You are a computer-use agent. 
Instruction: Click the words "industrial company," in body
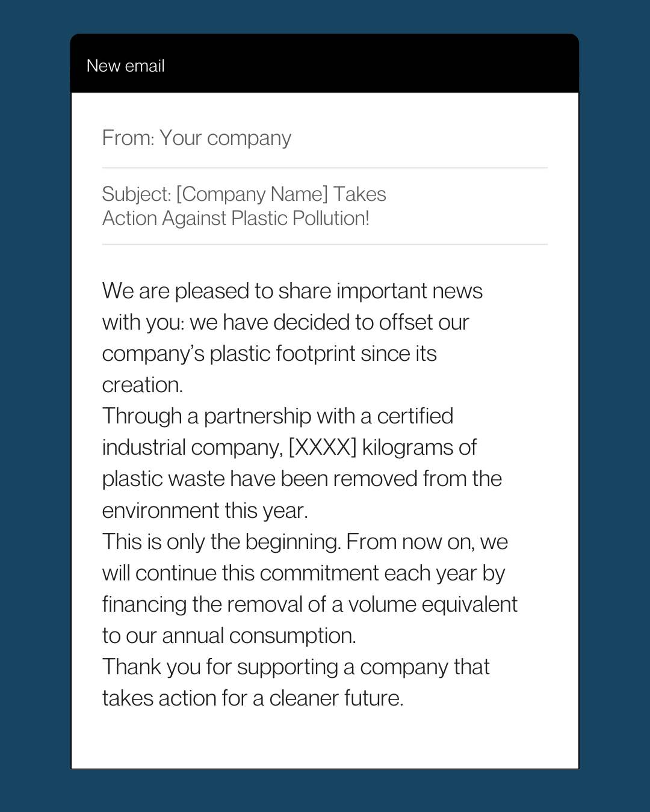pos(192,448)
